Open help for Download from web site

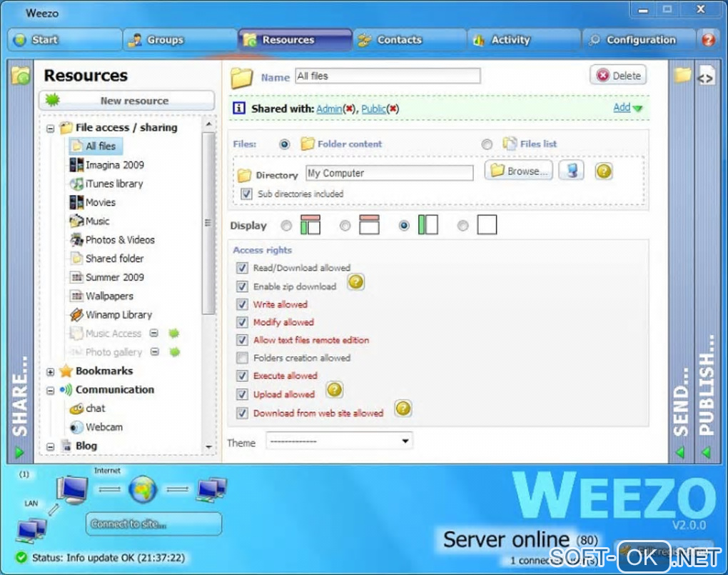[x=403, y=408]
